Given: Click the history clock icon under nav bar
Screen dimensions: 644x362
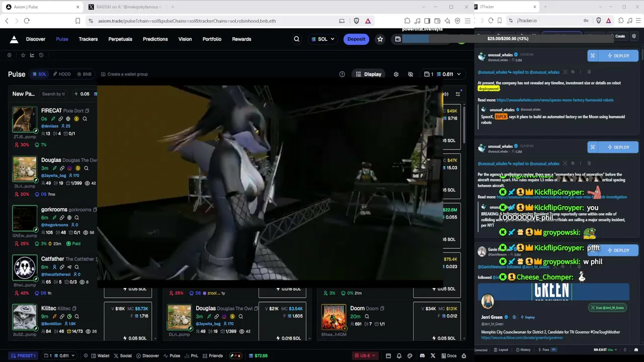Looking at the screenshot, I should point(41,55).
